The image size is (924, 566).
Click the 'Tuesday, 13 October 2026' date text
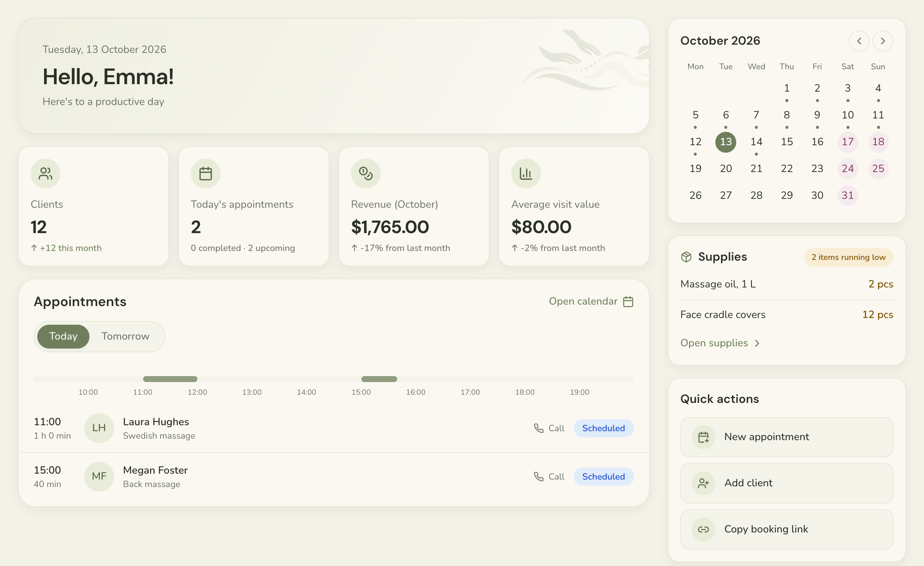click(104, 50)
